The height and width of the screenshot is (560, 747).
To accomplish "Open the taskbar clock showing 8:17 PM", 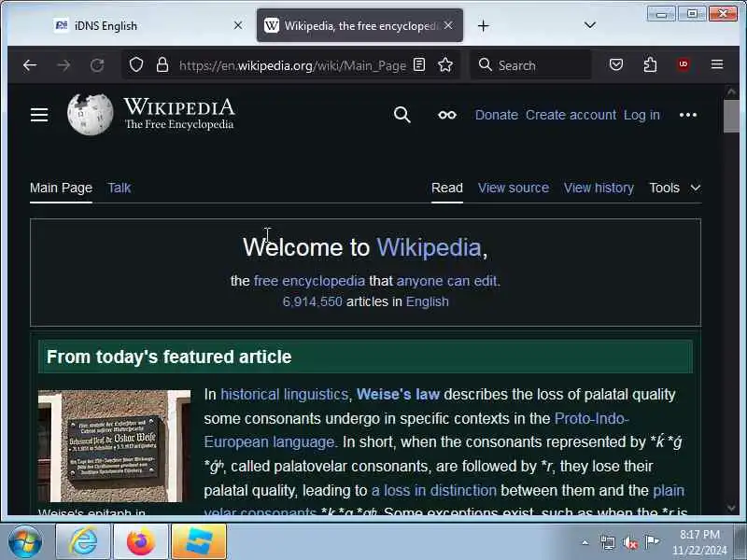I will click(x=699, y=542).
